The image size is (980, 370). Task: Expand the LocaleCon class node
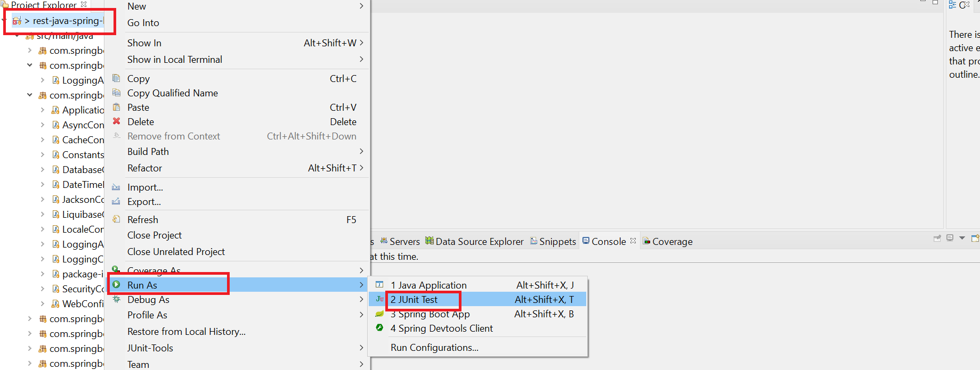point(43,229)
